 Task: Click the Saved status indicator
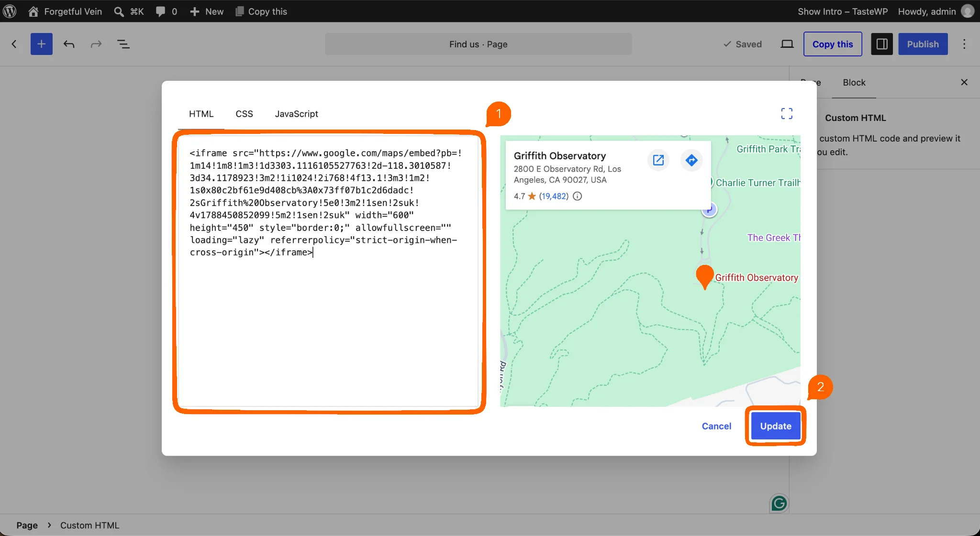point(743,44)
